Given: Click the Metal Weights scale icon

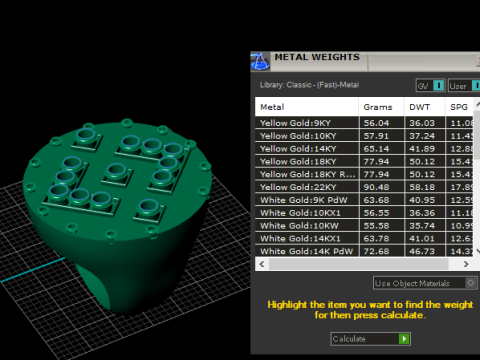Looking at the screenshot, I should pos(260,61).
